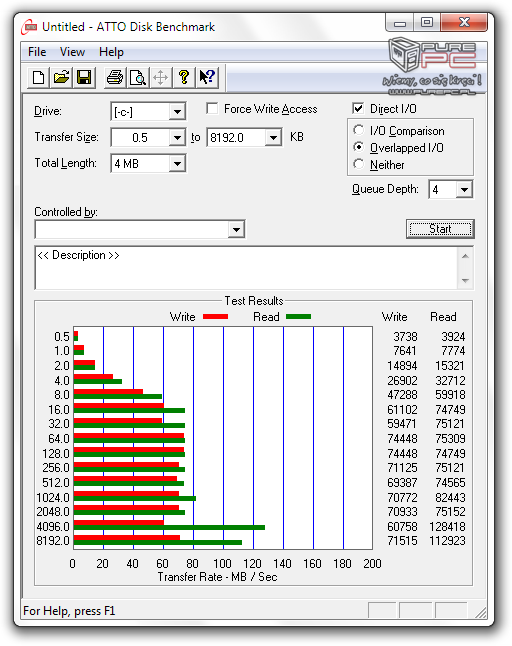The image size is (512, 646).
Task: Click the Transfer Rate - MB / Sec label
Action: pos(217,577)
